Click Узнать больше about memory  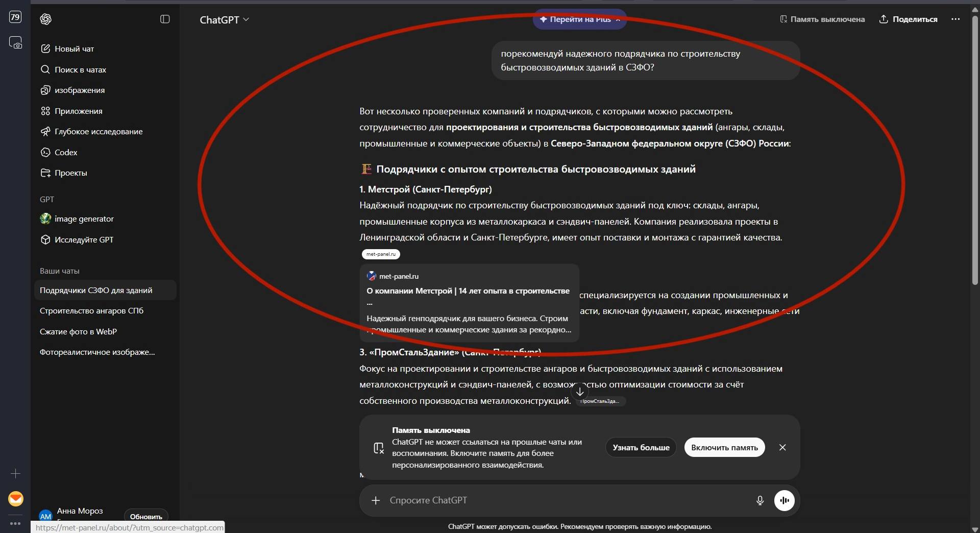pyautogui.click(x=641, y=447)
